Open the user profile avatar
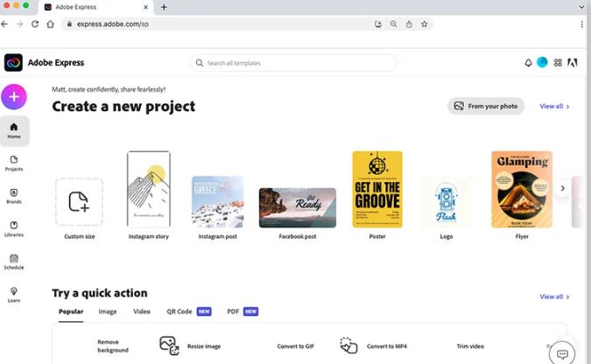This screenshot has height=364, width=591. pos(542,62)
